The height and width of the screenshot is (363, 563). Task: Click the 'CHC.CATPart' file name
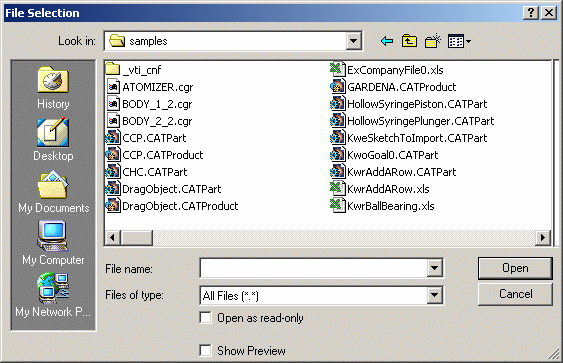pyautogui.click(x=155, y=172)
